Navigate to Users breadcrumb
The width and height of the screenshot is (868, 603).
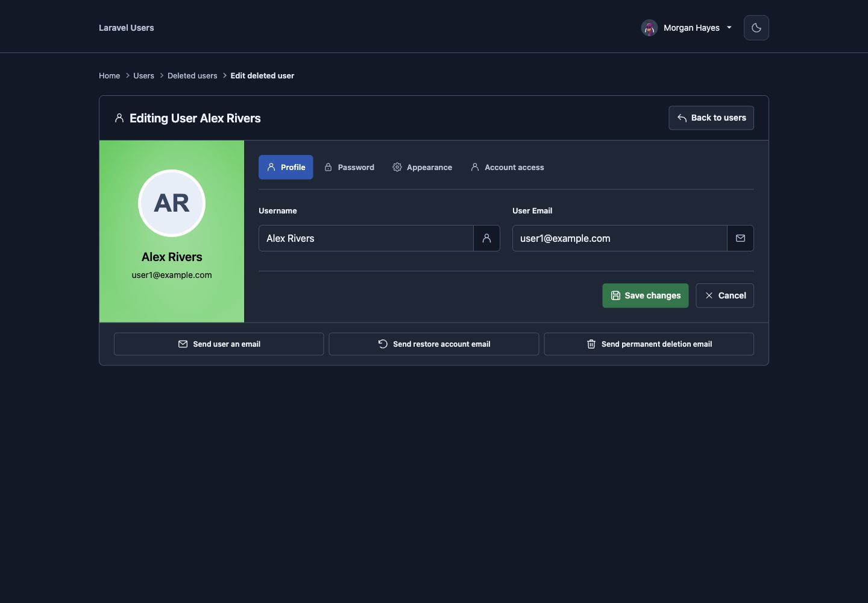click(143, 75)
